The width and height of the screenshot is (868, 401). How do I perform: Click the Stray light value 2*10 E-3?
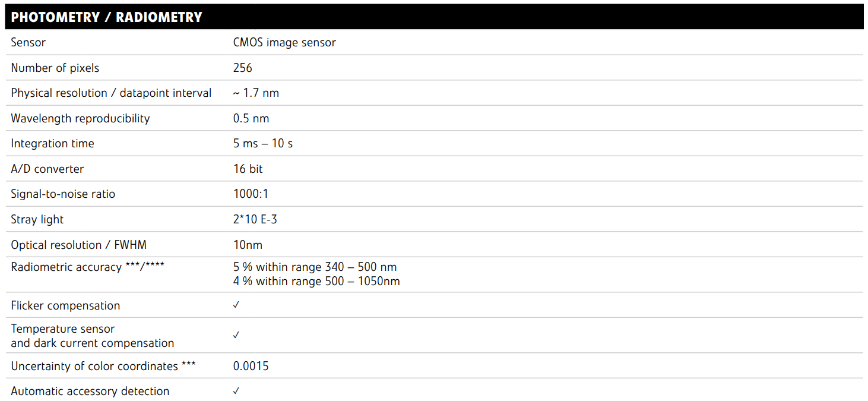255,220
